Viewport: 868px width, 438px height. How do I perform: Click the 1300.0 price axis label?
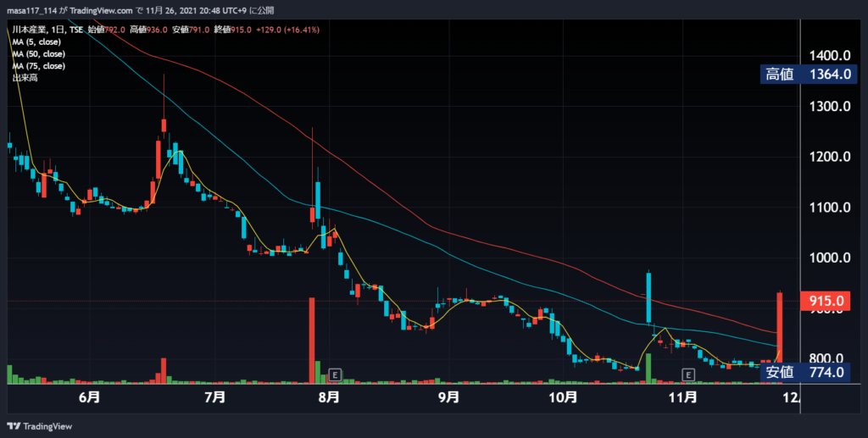[829, 106]
